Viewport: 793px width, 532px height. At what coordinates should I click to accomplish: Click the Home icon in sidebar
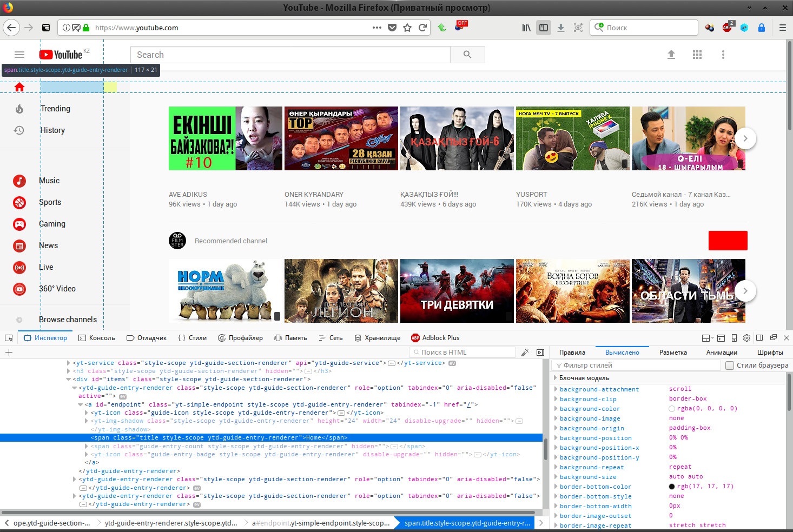(19, 87)
